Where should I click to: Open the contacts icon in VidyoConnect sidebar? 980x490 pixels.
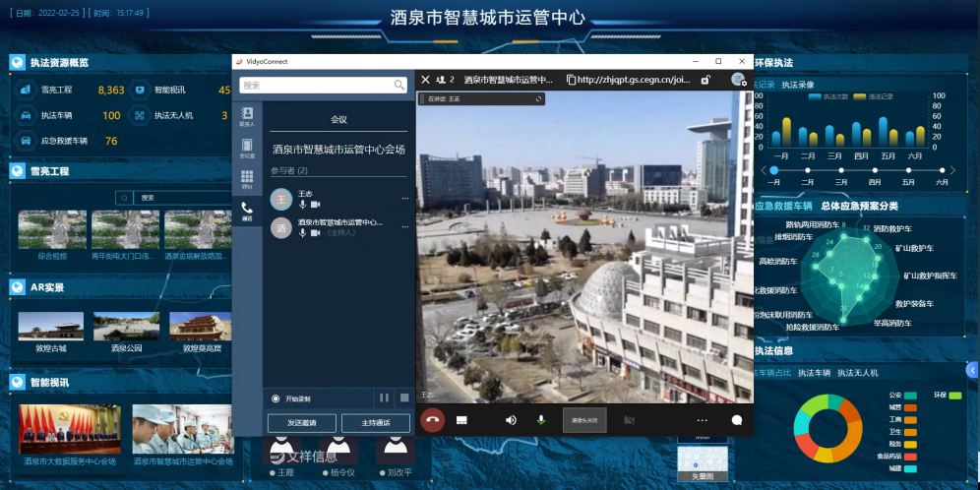click(x=247, y=116)
